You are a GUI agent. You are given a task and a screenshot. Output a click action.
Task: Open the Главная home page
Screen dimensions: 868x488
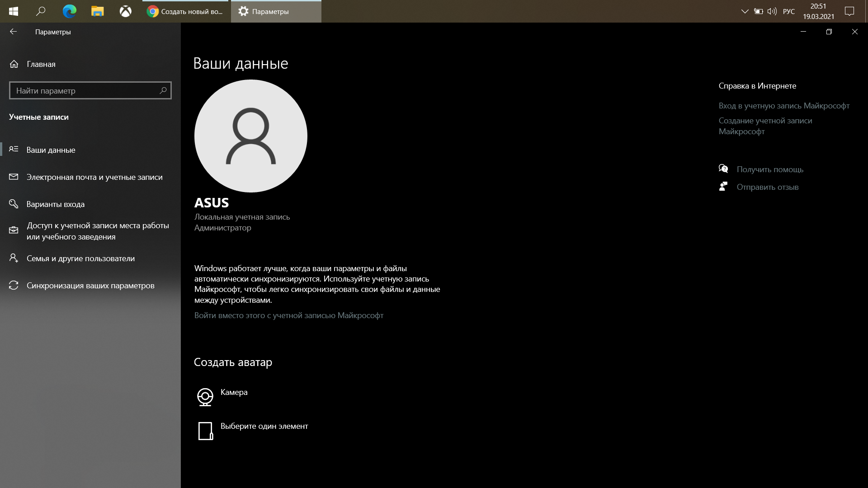pyautogui.click(x=90, y=64)
